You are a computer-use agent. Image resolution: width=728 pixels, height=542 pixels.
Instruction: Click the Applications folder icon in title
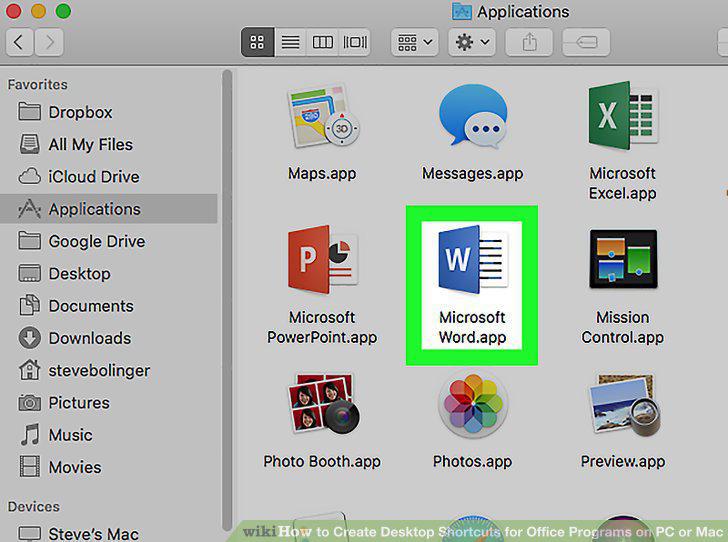click(x=462, y=12)
